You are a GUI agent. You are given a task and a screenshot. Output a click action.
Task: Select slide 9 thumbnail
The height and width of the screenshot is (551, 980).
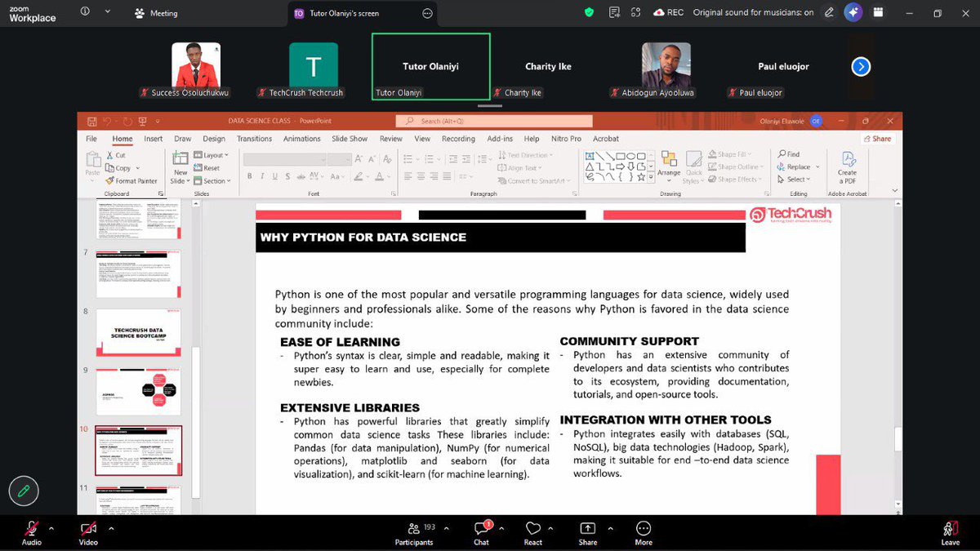click(x=138, y=391)
